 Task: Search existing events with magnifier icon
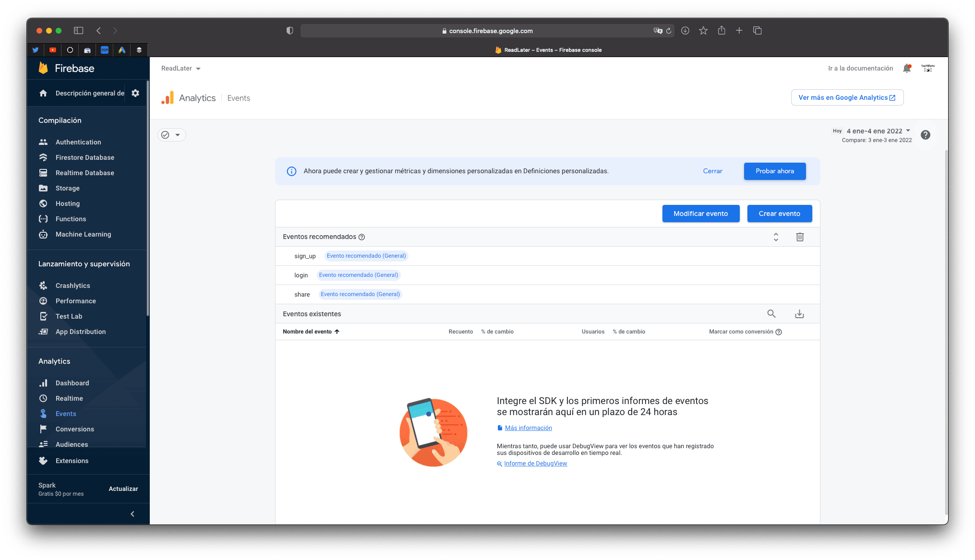pos(771,314)
